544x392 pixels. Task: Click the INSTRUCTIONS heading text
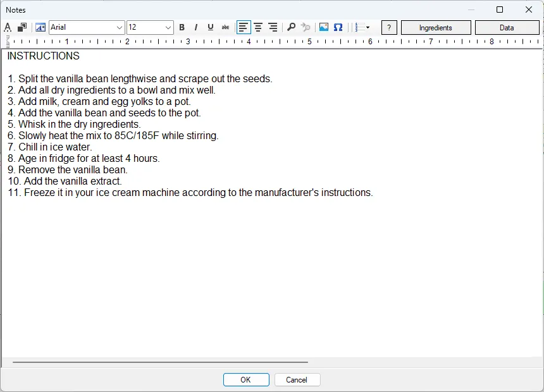click(44, 56)
